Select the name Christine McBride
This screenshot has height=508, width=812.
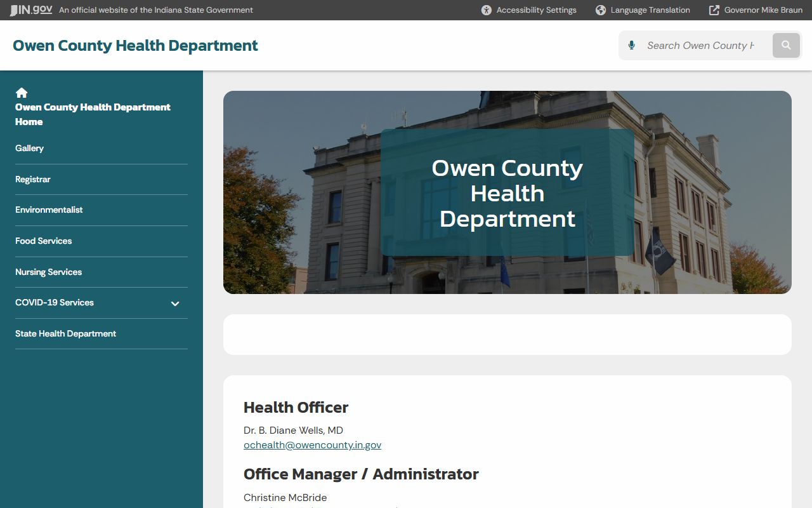tap(285, 497)
